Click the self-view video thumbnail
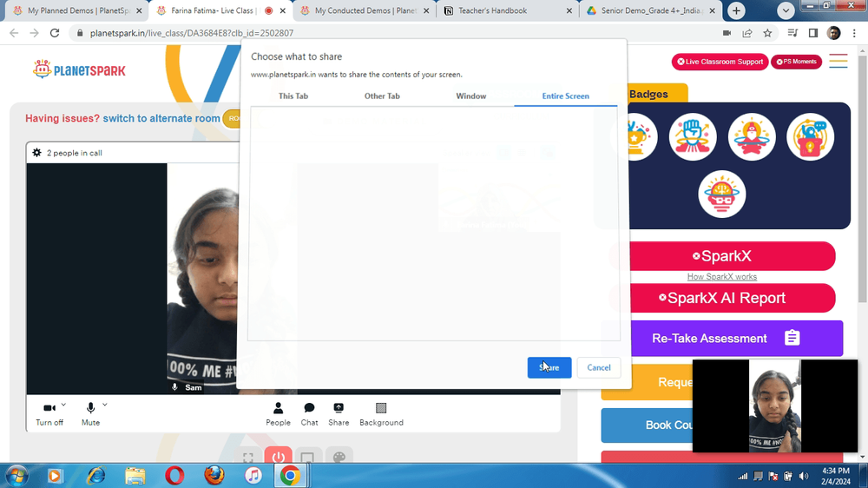This screenshot has width=868, height=488. pyautogui.click(x=775, y=406)
